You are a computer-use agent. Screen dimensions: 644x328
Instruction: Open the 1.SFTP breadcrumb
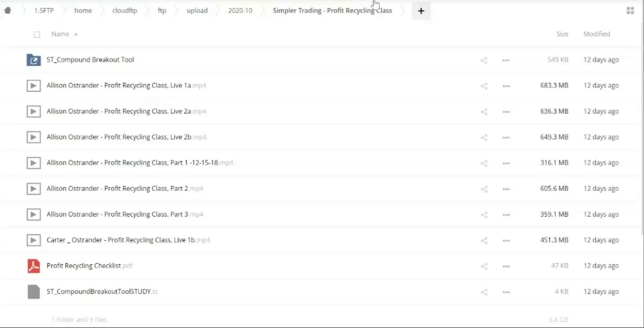pyautogui.click(x=44, y=10)
